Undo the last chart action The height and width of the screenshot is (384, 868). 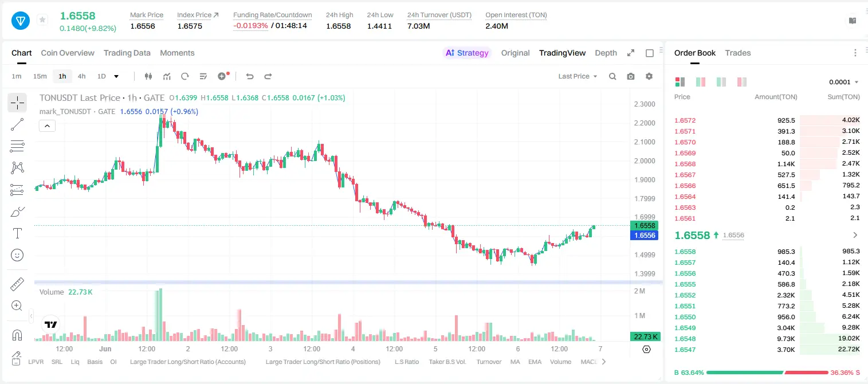coord(250,76)
